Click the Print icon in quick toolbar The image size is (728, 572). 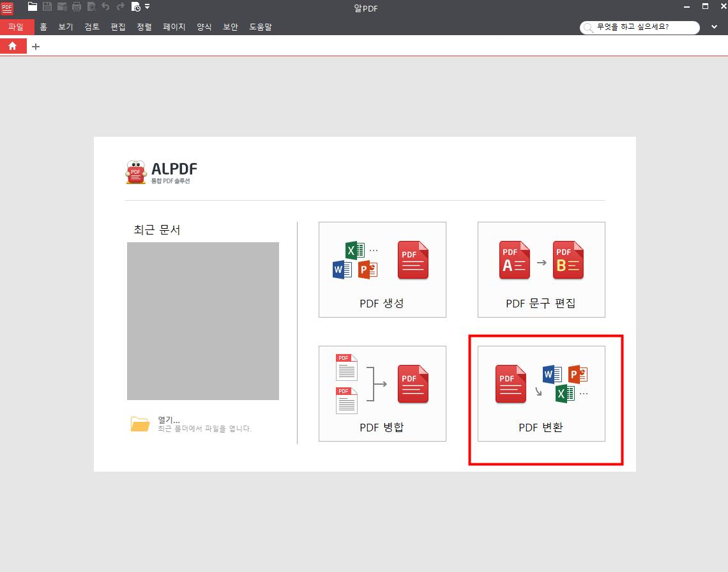77,6
